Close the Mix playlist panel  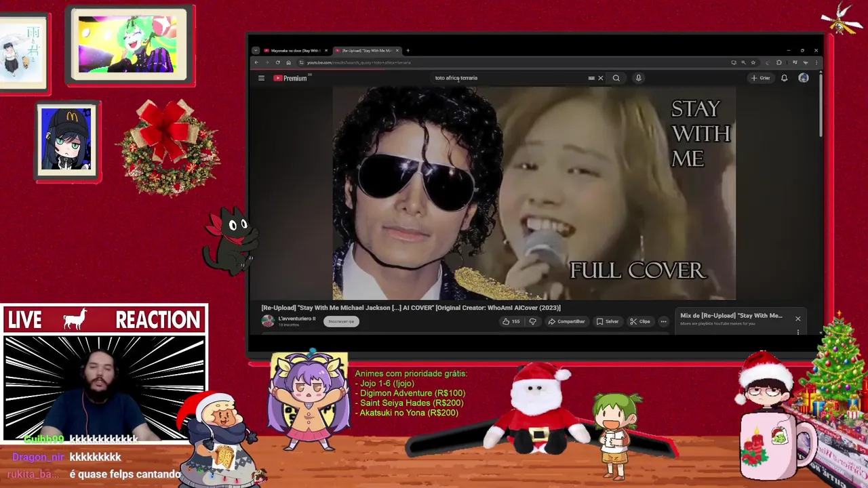coord(797,319)
